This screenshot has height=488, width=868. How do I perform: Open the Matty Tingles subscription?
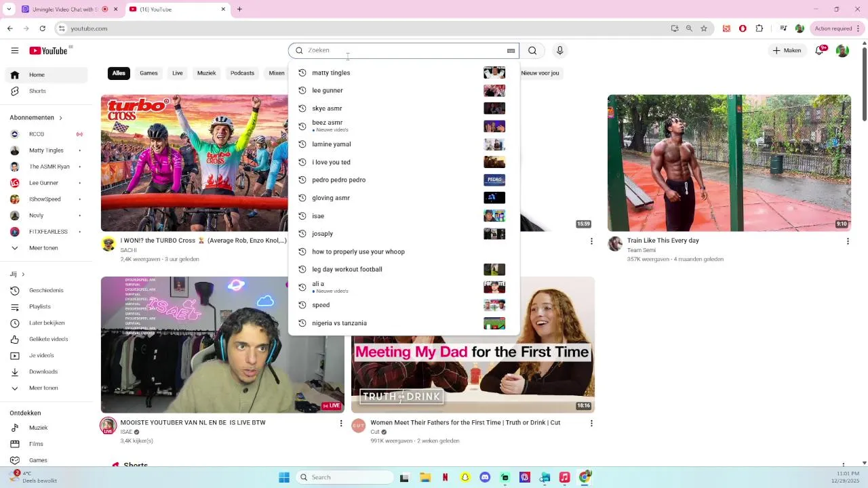point(46,150)
